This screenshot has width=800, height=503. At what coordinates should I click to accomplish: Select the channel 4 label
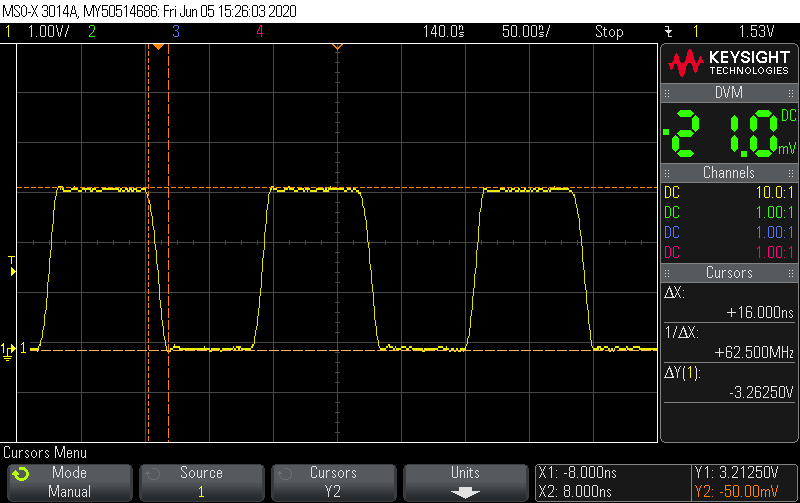(x=260, y=32)
